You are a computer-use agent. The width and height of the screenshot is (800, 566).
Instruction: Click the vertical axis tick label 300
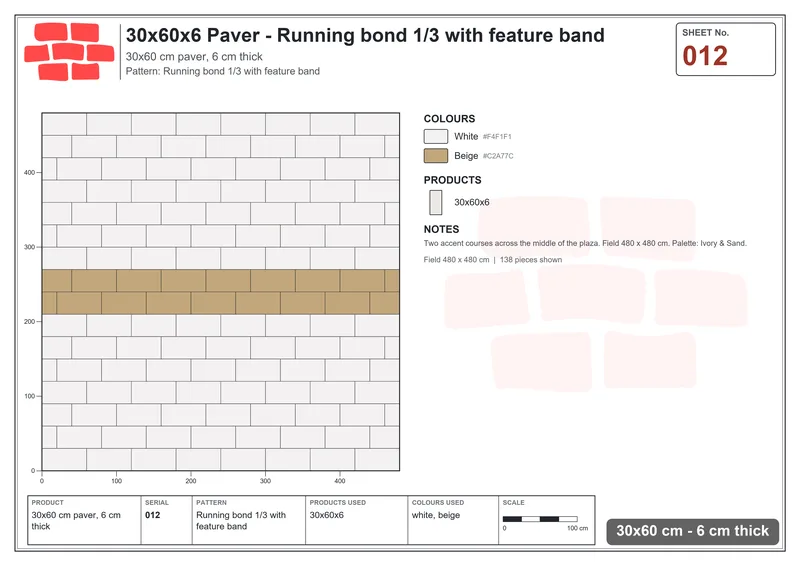[x=29, y=247]
